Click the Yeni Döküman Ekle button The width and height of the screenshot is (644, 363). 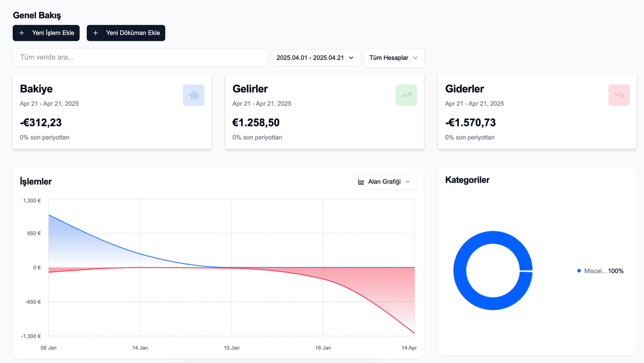126,33
